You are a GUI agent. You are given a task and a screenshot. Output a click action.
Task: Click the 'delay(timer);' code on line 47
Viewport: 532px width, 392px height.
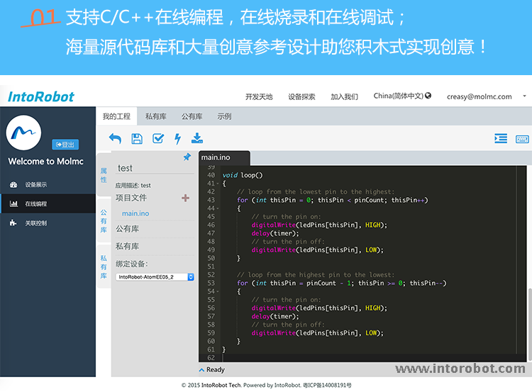(x=275, y=233)
